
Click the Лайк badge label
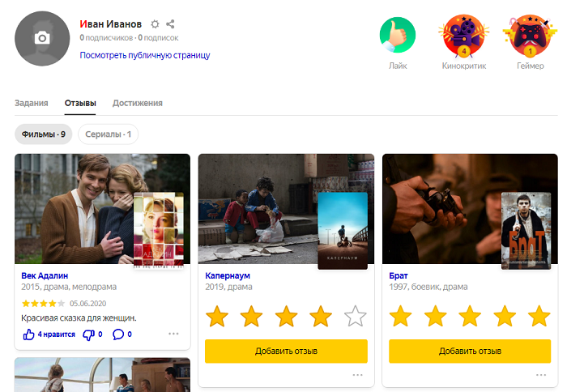398,66
